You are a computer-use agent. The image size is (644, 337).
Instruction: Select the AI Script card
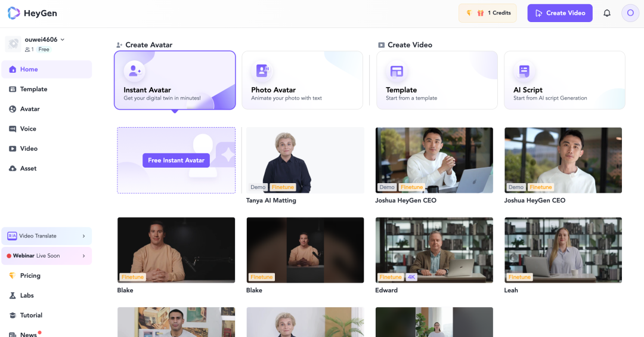[564, 80]
